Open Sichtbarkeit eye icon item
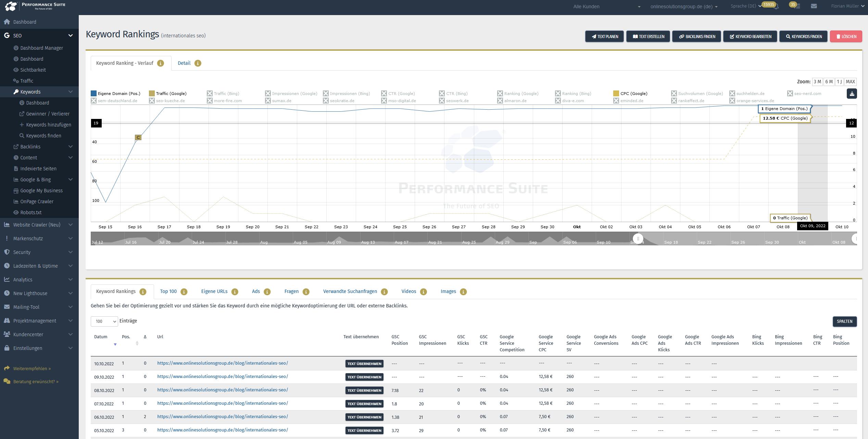 pos(29,70)
